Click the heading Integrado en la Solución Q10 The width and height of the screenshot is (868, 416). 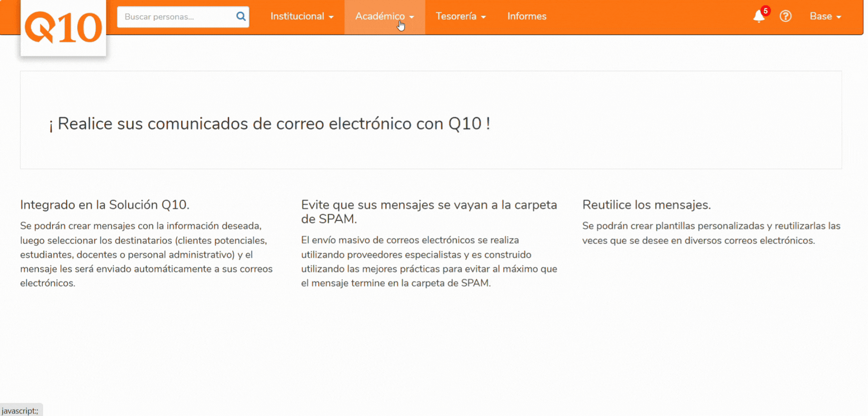tap(105, 205)
